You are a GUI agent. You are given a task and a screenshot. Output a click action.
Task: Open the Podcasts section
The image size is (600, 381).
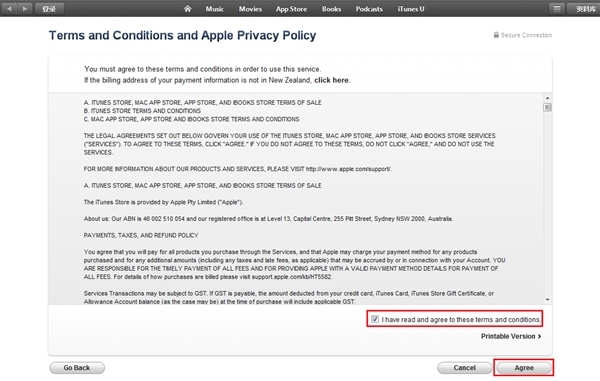coord(369,9)
